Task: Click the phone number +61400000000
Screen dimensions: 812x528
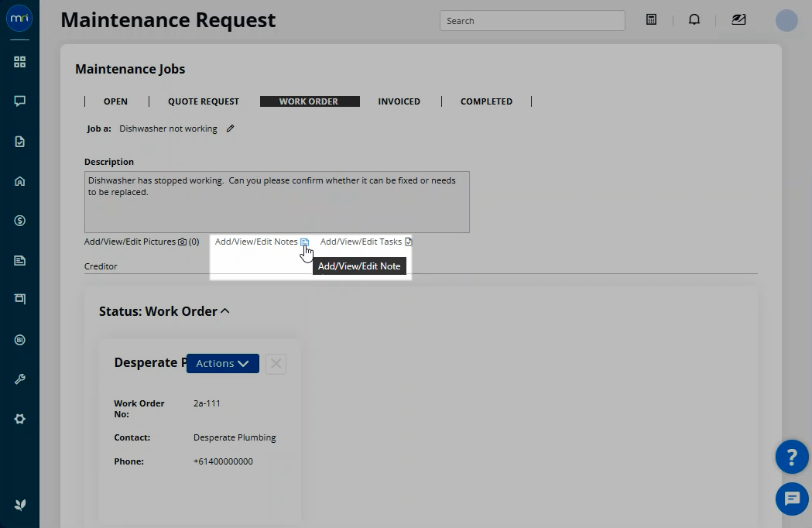Action: click(223, 461)
